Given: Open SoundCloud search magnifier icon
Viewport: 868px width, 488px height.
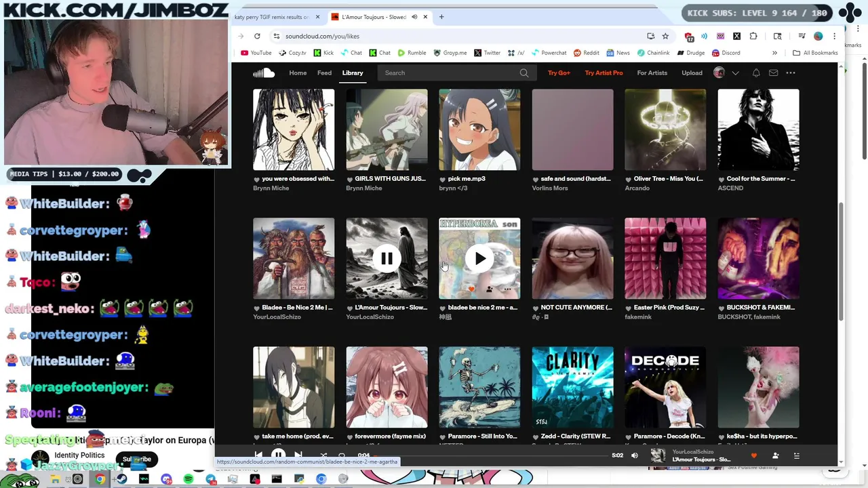Looking at the screenshot, I should pyautogui.click(x=524, y=73).
